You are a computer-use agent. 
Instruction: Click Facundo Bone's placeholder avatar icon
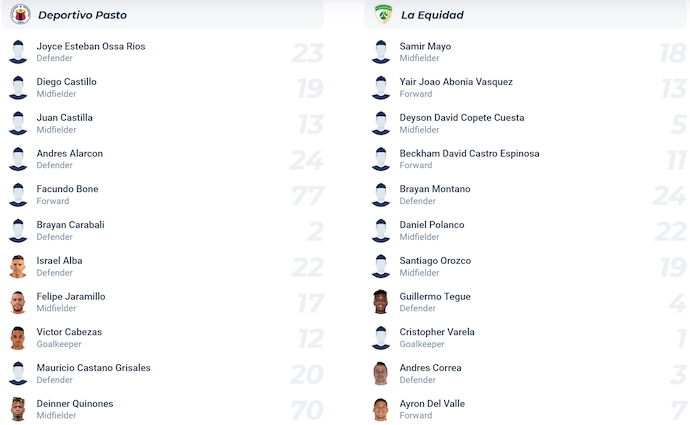[x=18, y=195]
